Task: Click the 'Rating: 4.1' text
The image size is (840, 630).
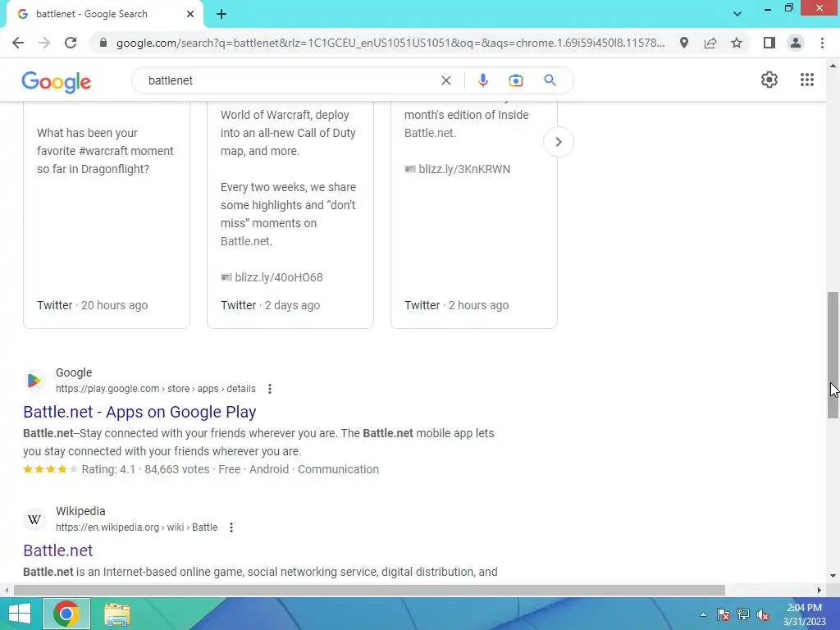Action: (x=108, y=469)
